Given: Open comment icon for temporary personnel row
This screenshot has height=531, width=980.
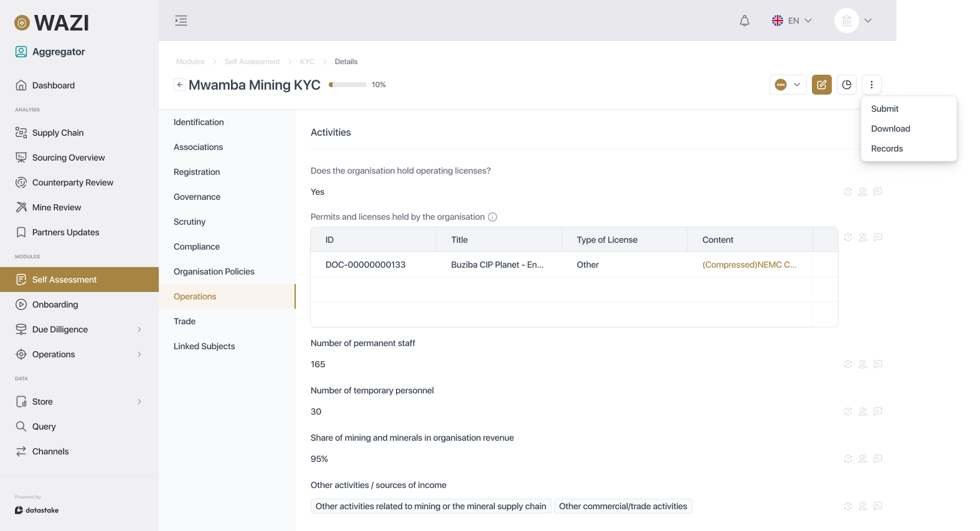Looking at the screenshot, I should (x=878, y=411).
